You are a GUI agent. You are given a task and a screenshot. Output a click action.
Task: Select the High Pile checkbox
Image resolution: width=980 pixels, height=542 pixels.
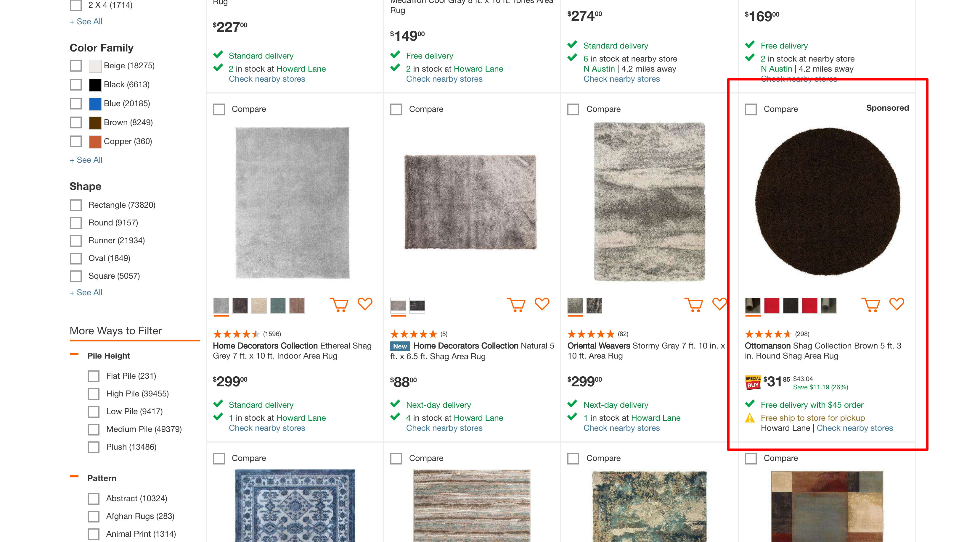[94, 394]
